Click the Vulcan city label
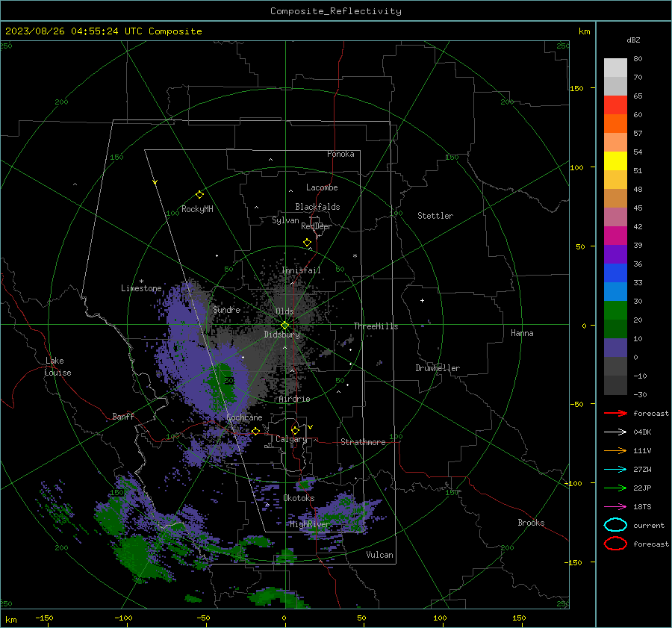Viewport: 672px width, 628px height. point(379,555)
